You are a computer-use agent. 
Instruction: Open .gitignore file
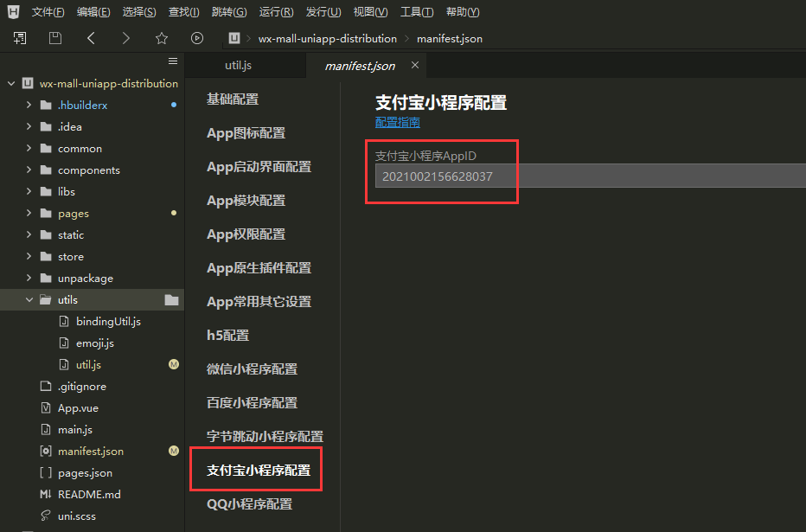(x=82, y=386)
